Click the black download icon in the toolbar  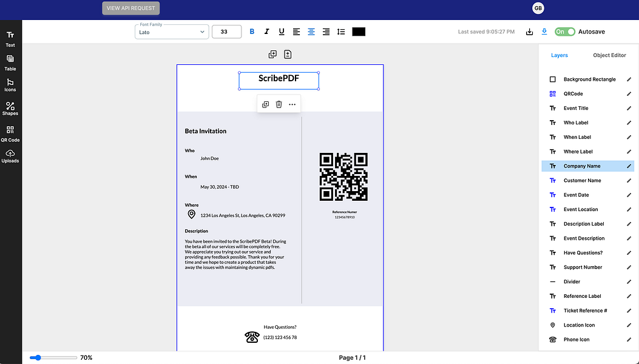(x=529, y=31)
